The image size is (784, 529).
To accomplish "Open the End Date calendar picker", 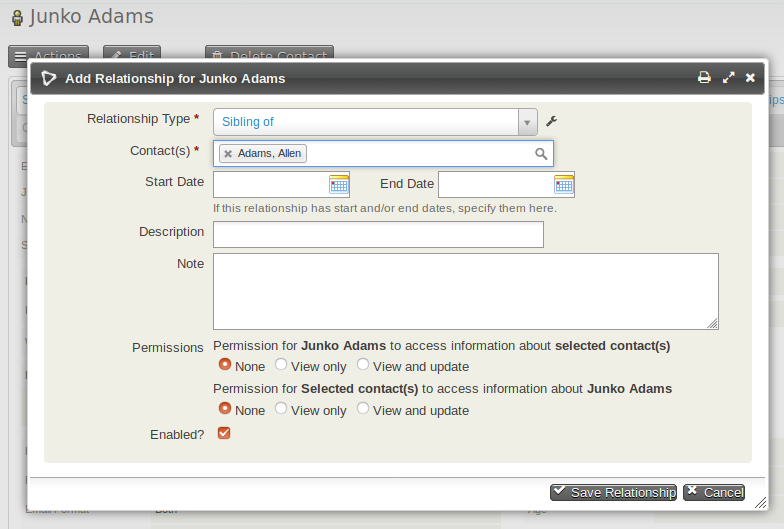I will (564, 184).
